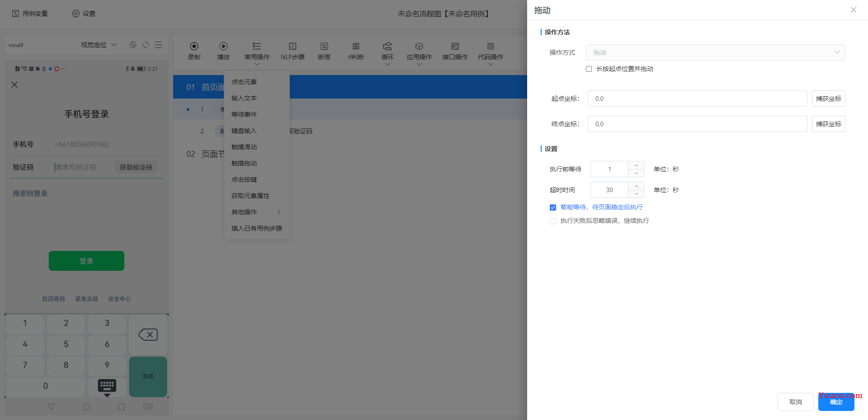The width and height of the screenshot is (868, 420).
Task: Close the phone login screen X
Action: pyautogui.click(x=14, y=85)
